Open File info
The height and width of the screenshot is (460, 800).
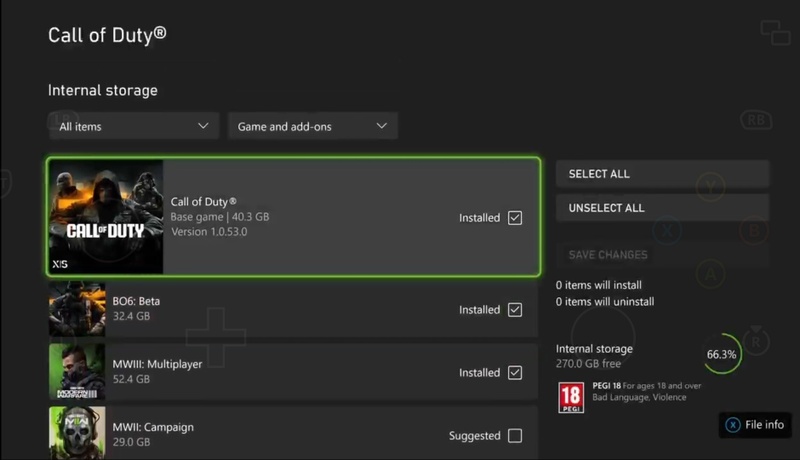(755, 425)
